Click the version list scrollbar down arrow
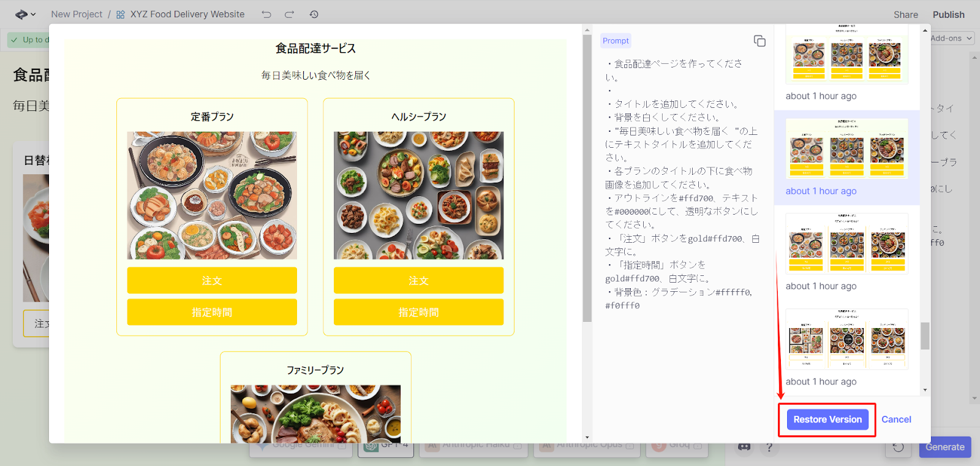Image resolution: width=980 pixels, height=466 pixels. 925,390
